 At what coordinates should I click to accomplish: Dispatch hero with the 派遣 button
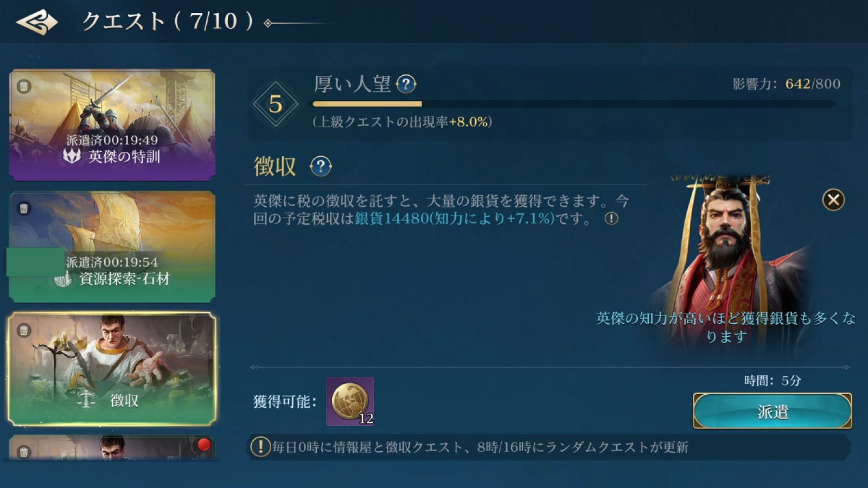[773, 412]
